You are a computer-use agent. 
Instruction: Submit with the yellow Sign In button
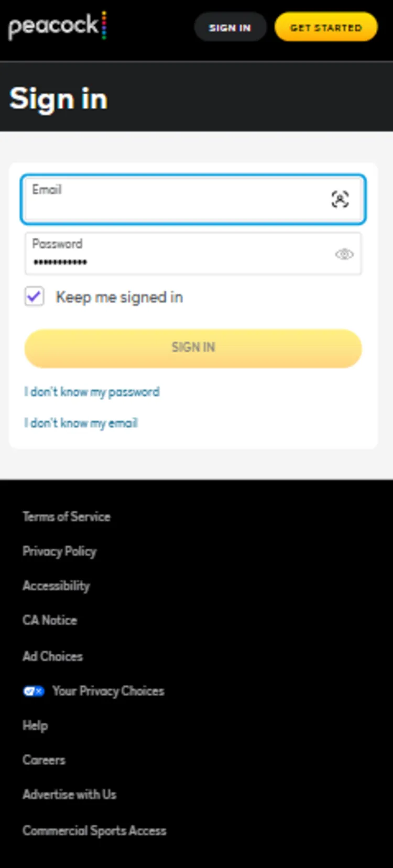[193, 348]
